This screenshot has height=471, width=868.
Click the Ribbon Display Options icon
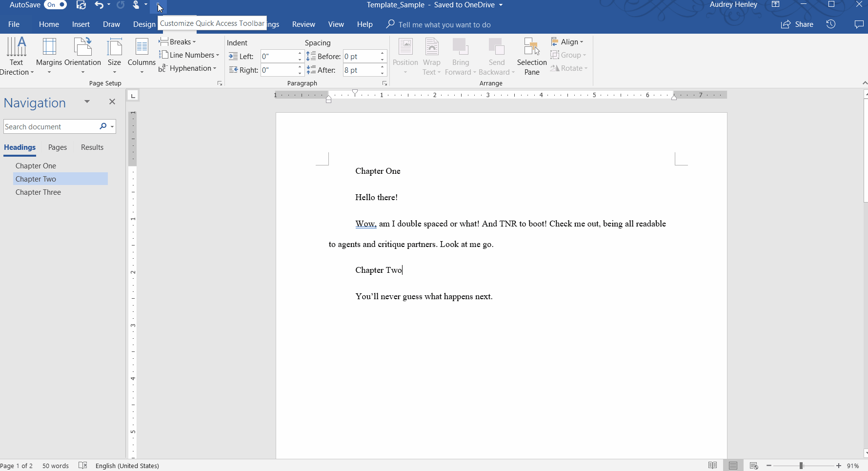[775, 5]
